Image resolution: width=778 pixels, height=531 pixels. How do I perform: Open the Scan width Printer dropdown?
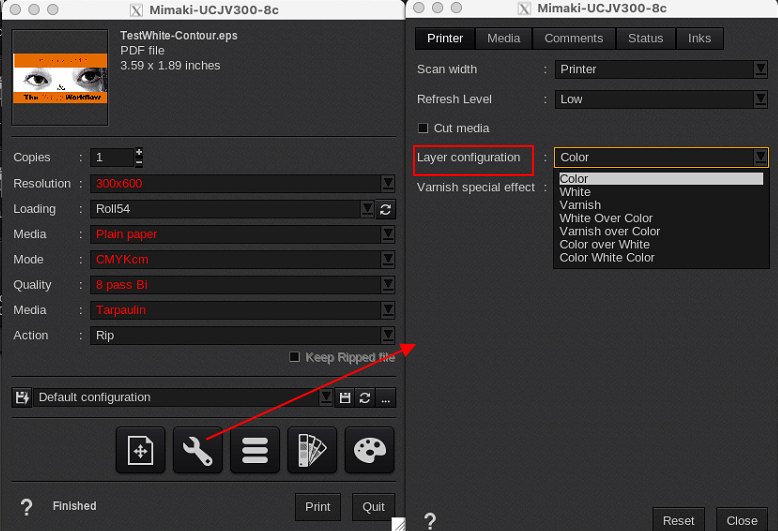pyautogui.click(x=760, y=69)
